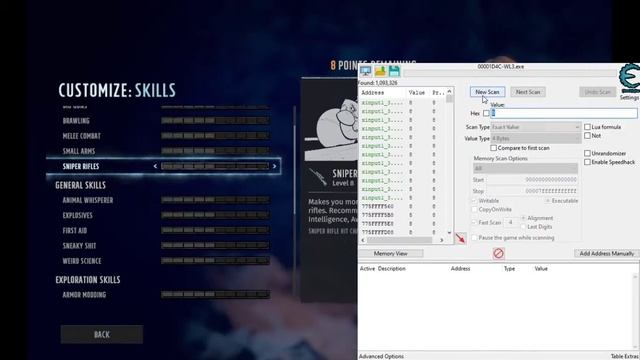Open the memory region All dropdown

click(x=525, y=168)
